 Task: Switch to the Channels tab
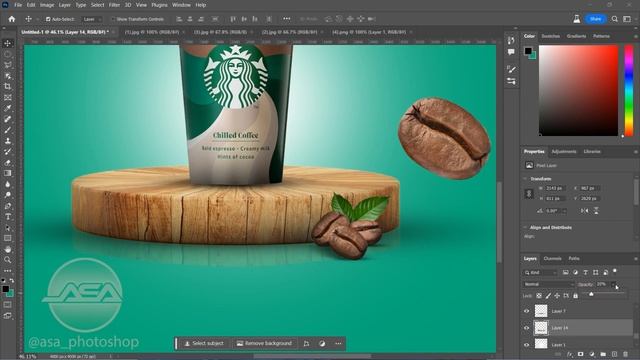pos(552,259)
